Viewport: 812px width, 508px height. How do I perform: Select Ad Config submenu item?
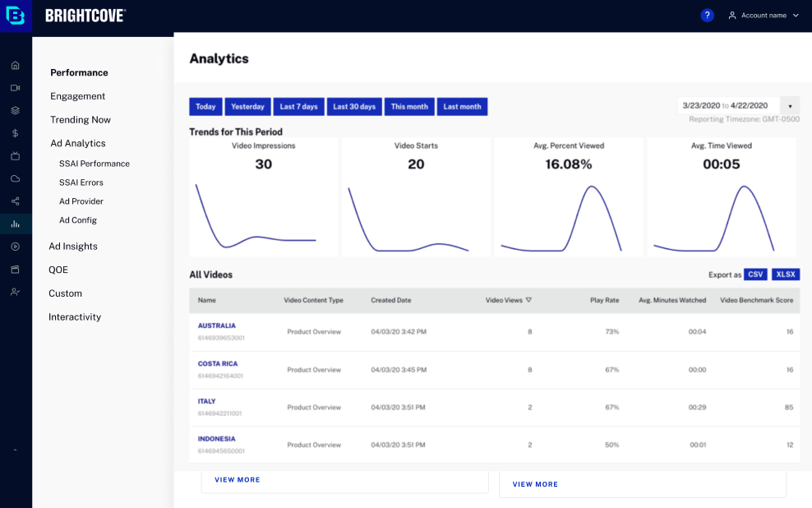pos(78,220)
